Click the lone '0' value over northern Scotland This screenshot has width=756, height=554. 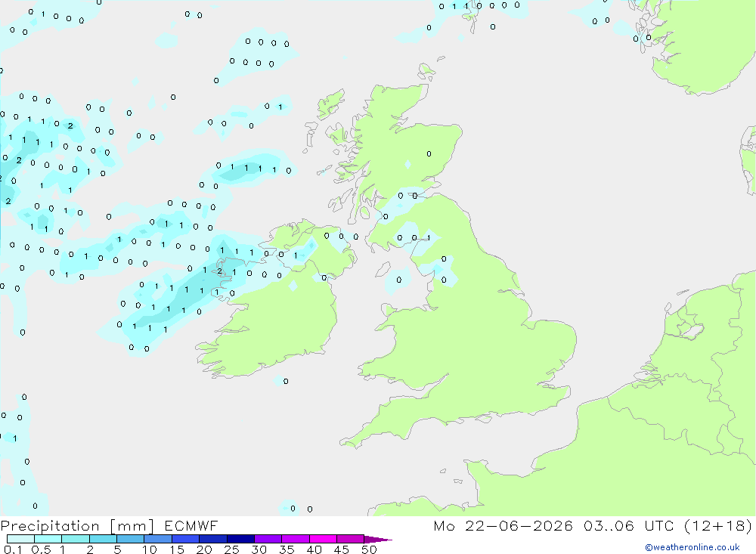point(429,154)
